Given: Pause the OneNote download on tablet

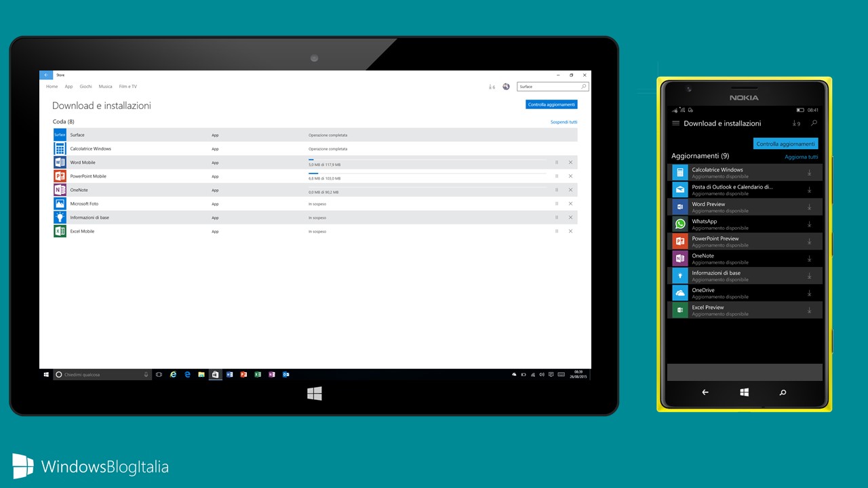Looking at the screenshot, I should coord(557,190).
